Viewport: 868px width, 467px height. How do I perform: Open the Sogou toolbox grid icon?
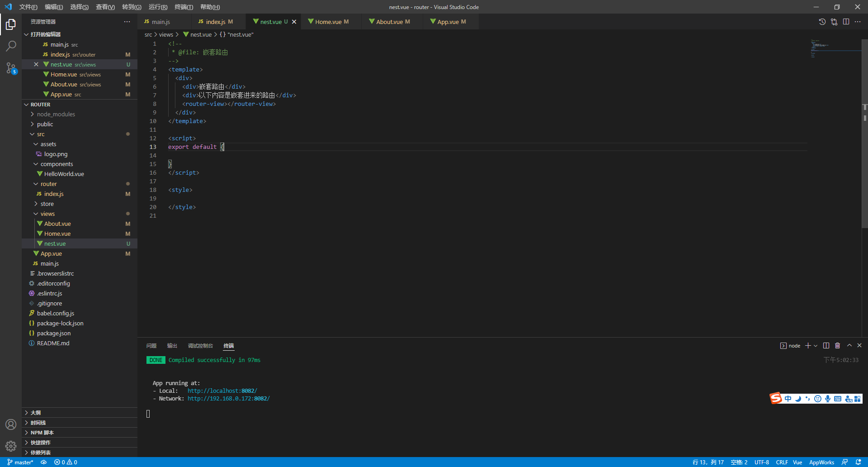pos(858,399)
